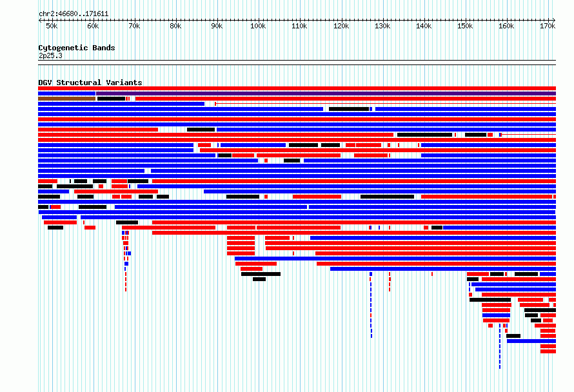The height and width of the screenshot is (392, 574).
Task: Select the brown variant bar
Action: (x=66, y=99)
